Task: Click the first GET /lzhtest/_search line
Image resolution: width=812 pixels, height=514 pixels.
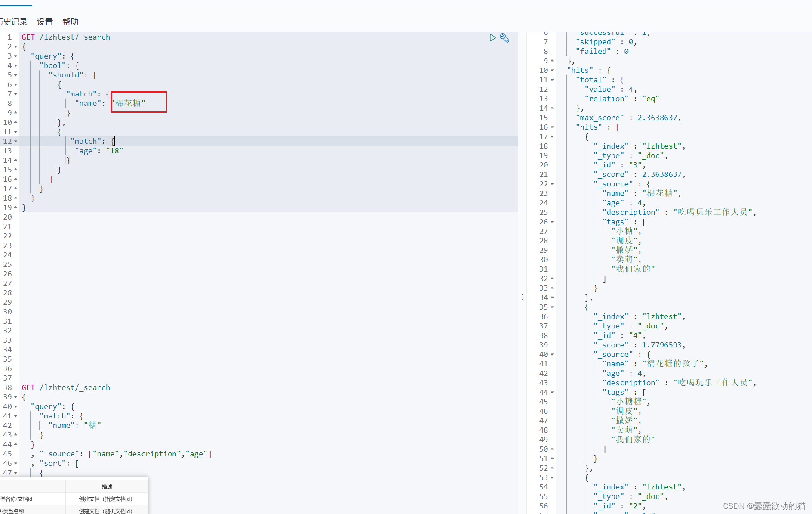Action: [x=66, y=37]
